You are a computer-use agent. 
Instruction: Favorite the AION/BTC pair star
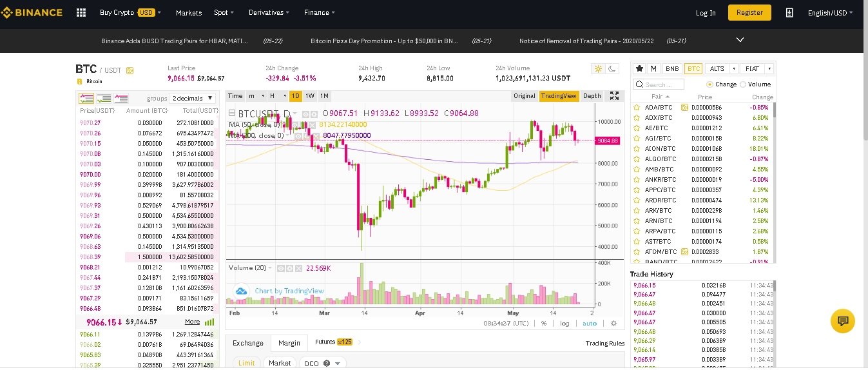coord(637,148)
